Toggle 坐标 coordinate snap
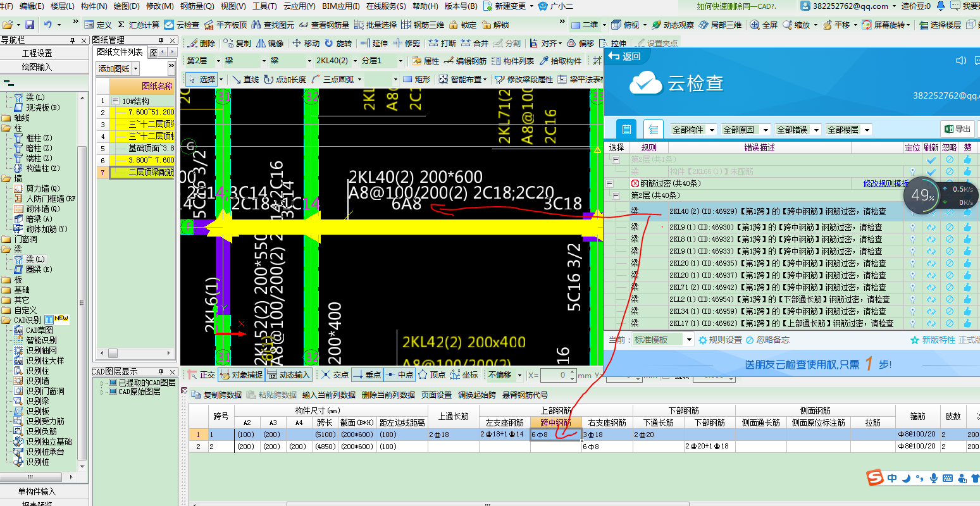Screen dimensions: 980x506 pos(464,374)
